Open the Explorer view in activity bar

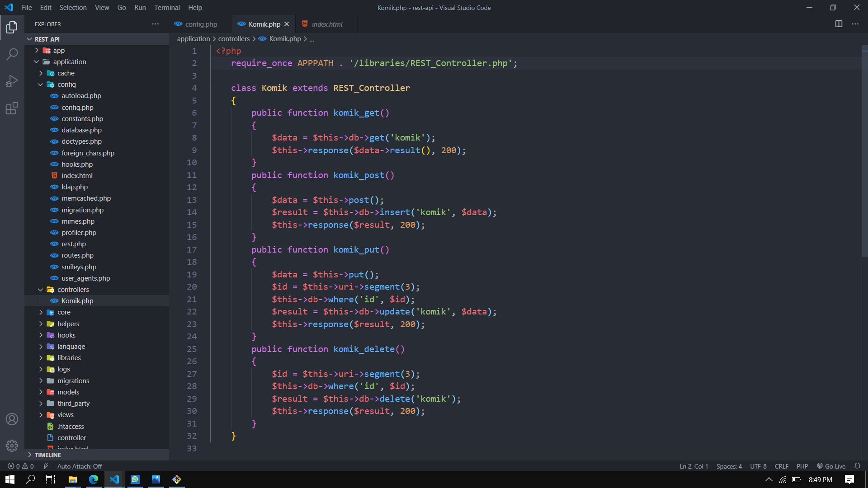pos(12,28)
